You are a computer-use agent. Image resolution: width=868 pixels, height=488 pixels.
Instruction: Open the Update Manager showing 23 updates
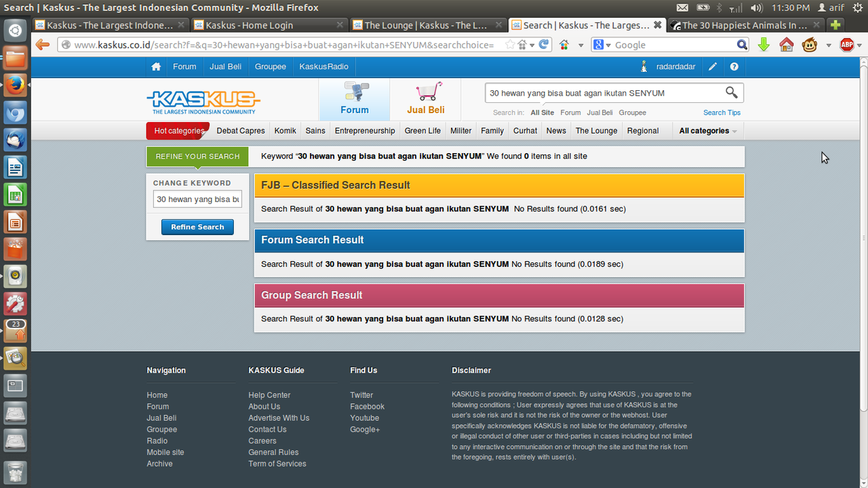point(16,331)
